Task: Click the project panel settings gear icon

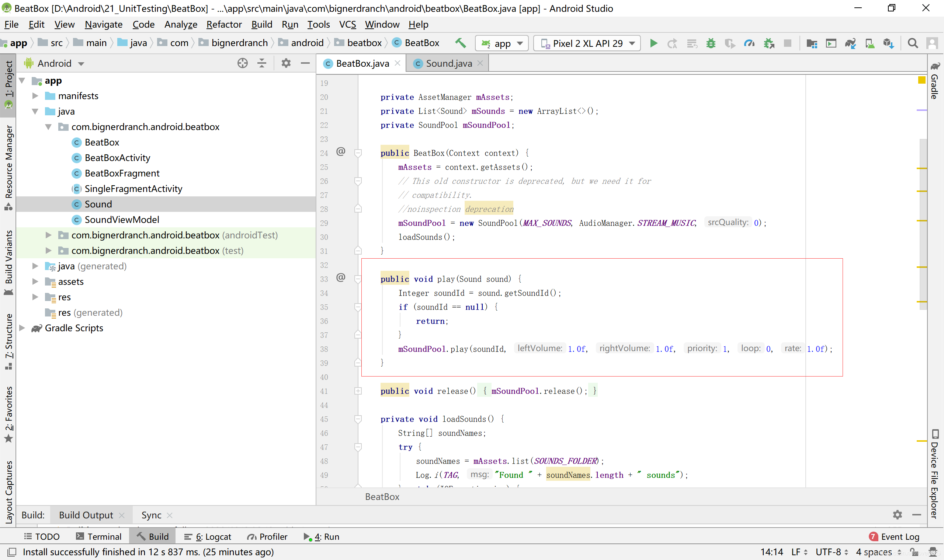Action: coord(286,63)
